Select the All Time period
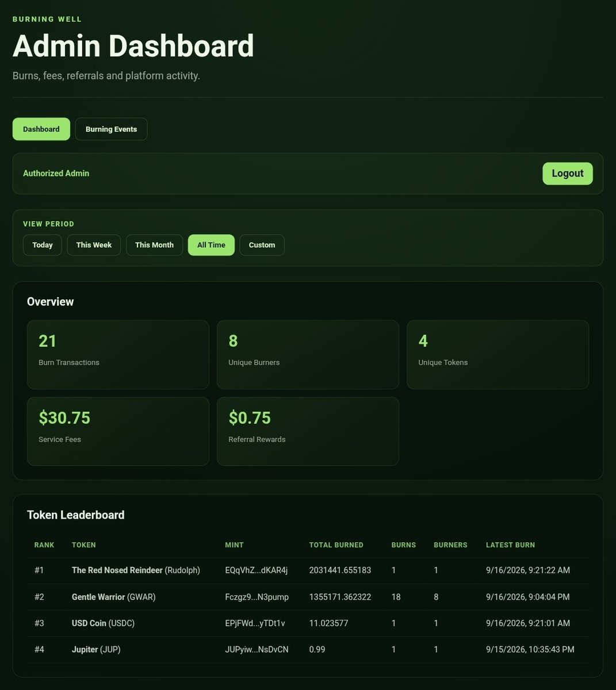This screenshot has width=616, height=690. (x=211, y=245)
